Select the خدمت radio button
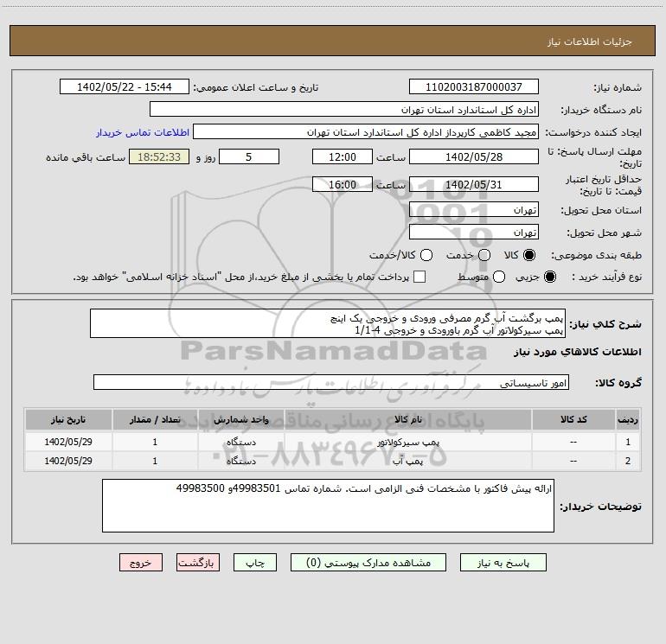The width and height of the screenshot is (666, 644). point(484,255)
